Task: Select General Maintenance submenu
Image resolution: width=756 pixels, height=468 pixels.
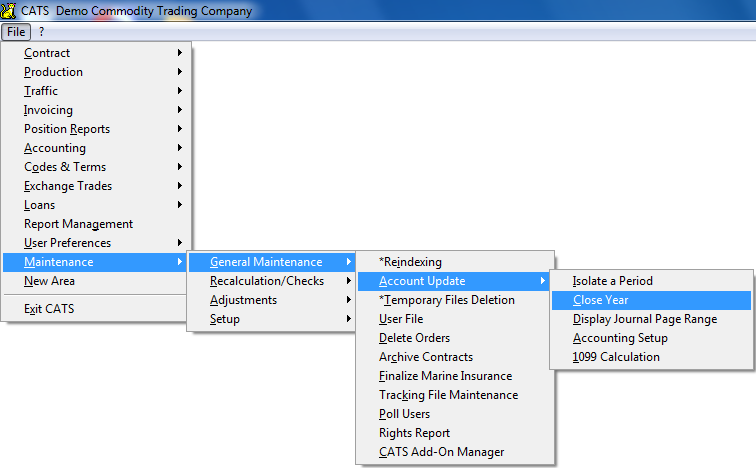Action: point(272,262)
